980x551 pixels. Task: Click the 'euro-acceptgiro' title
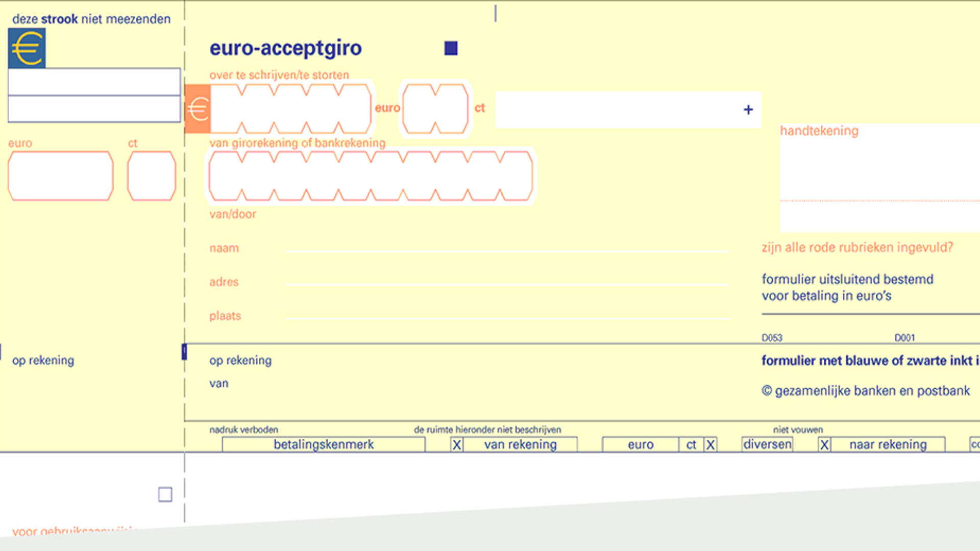[285, 48]
